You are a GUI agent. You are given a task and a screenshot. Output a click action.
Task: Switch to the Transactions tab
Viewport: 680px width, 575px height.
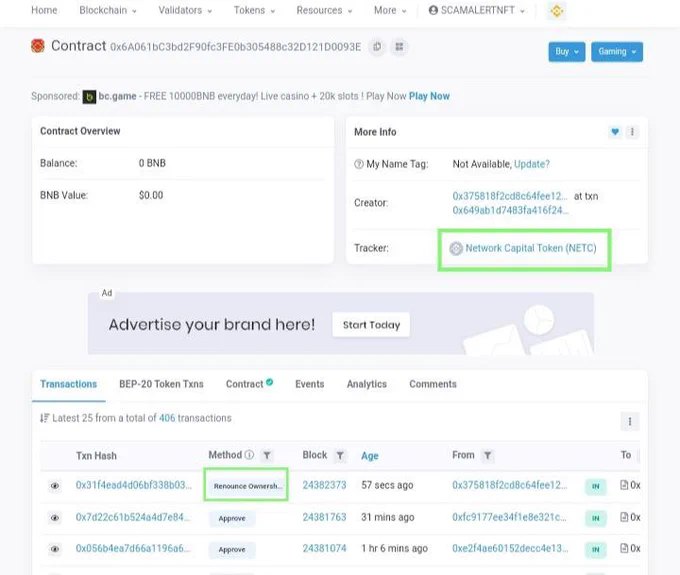[x=69, y=384]
